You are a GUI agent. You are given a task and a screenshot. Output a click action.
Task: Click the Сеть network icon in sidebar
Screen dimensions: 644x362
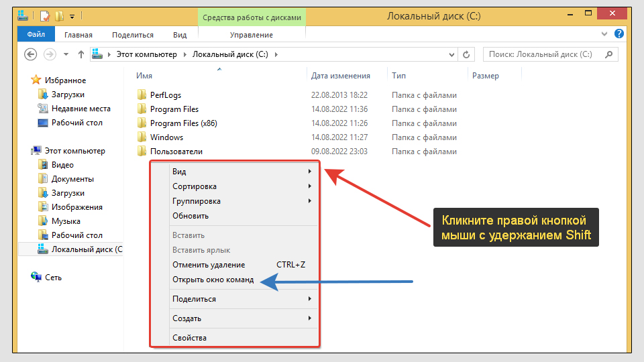pos(36,277)
